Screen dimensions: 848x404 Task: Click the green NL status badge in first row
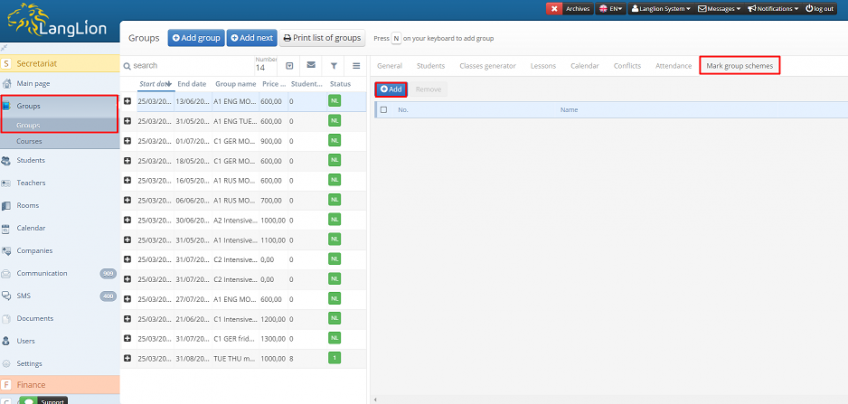tap(334, 102)
